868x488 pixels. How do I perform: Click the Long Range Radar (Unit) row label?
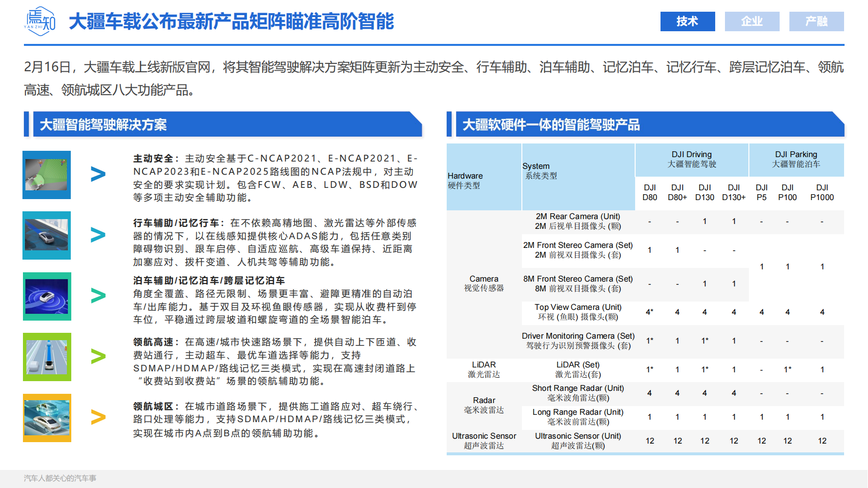pyautogui.click(x=578, y=417)
